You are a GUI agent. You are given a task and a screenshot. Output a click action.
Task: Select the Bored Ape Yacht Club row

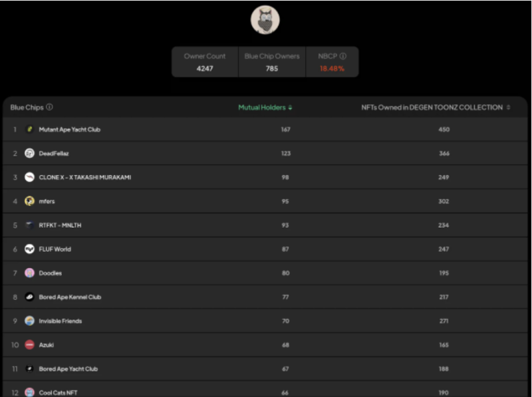[x=265, y=369]
